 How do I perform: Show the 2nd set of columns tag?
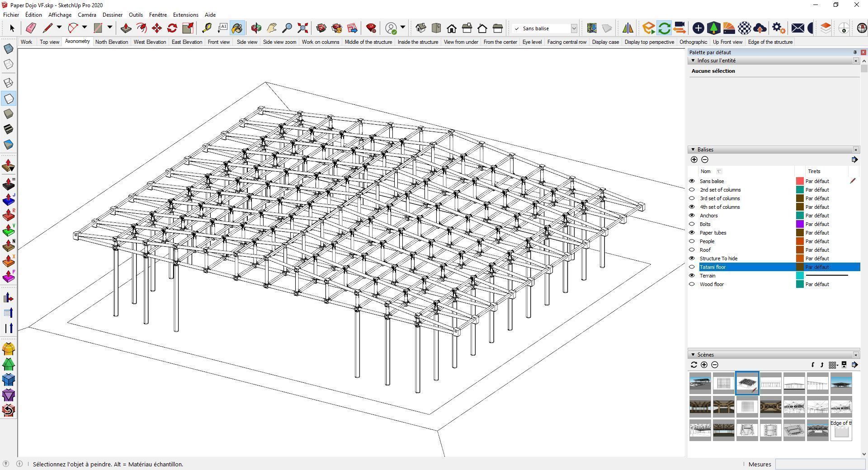click(x=692, y=190)
